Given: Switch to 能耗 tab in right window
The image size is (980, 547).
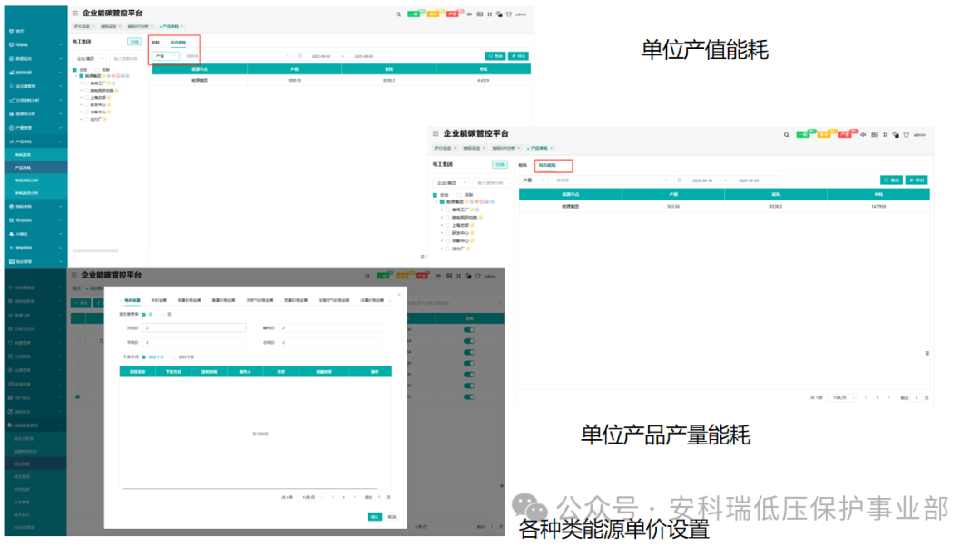Looking at the screenshot, I should pos(524,166).
